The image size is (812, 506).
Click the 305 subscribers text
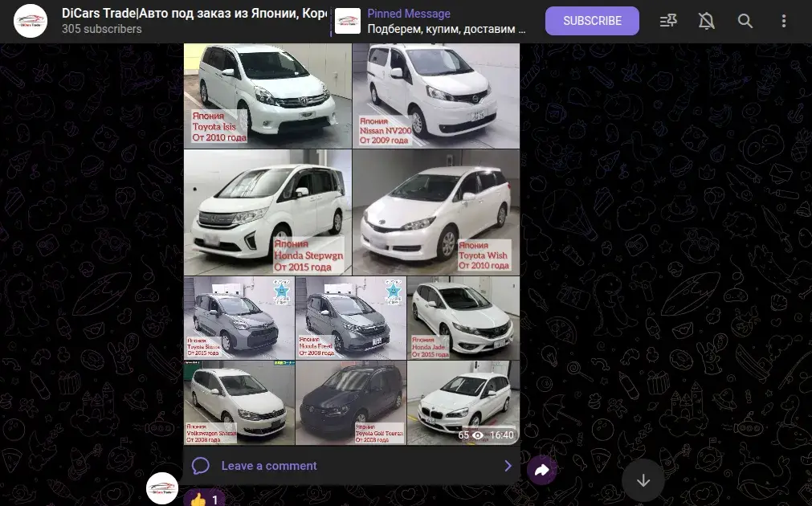101,29
